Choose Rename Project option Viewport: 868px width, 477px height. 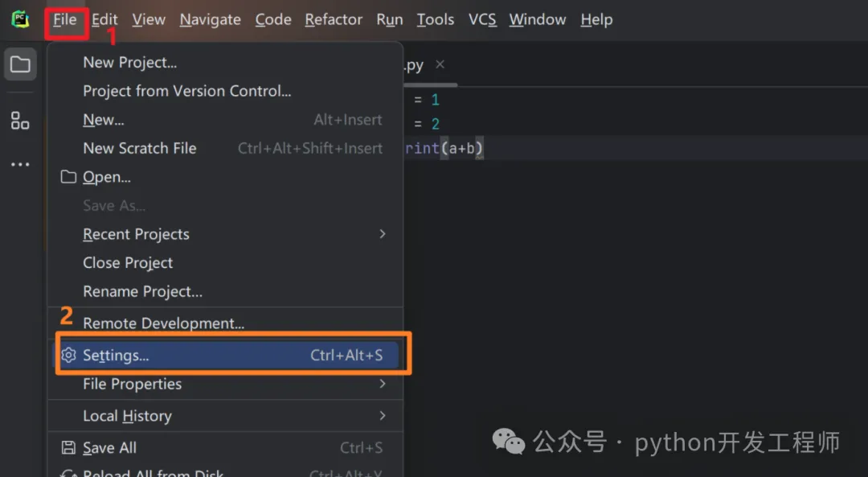point(143,291)
